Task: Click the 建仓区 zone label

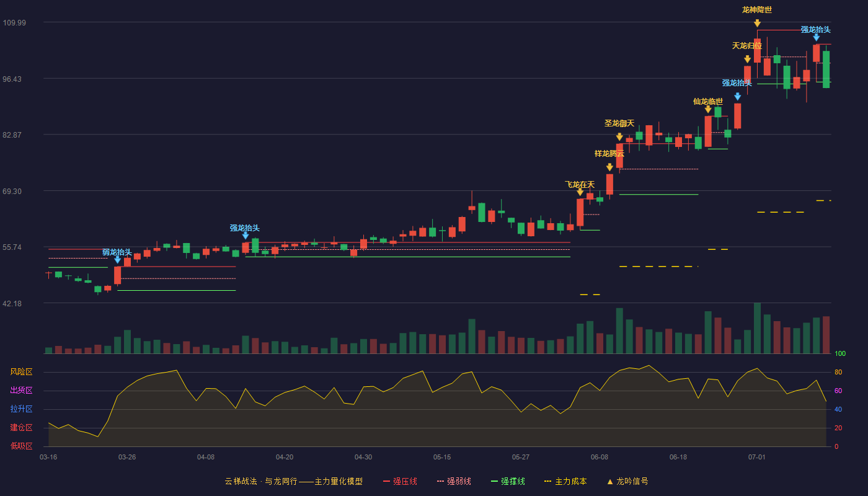Action: (x=21, y=428)
